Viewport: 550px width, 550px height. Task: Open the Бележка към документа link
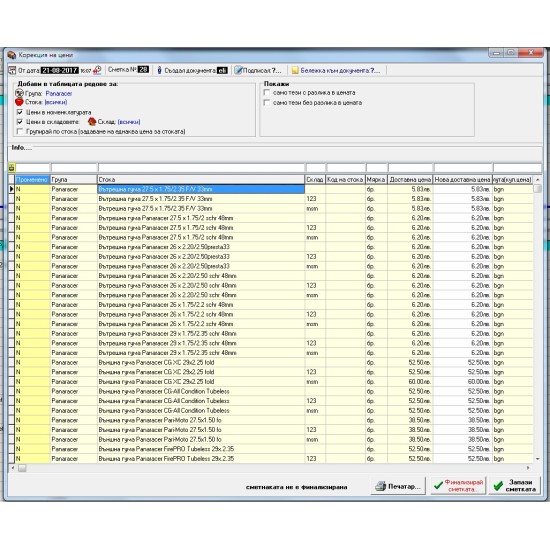point(340,71)
